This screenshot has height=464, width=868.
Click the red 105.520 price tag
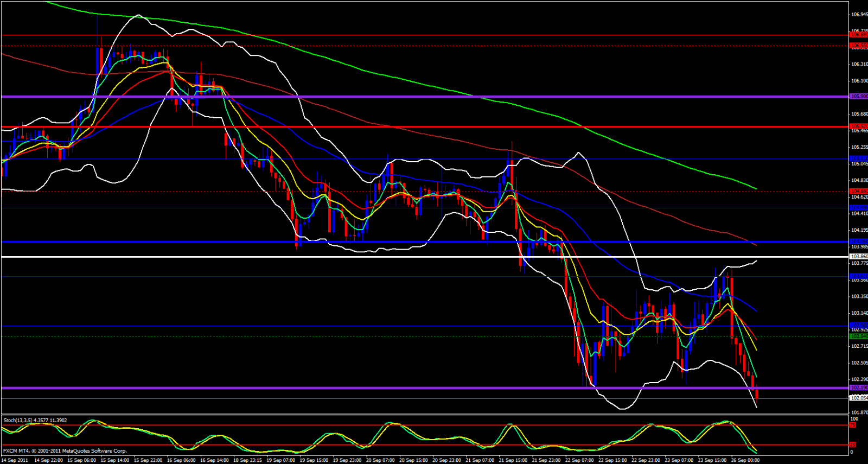pyautogui.click(x=858, y=126)
